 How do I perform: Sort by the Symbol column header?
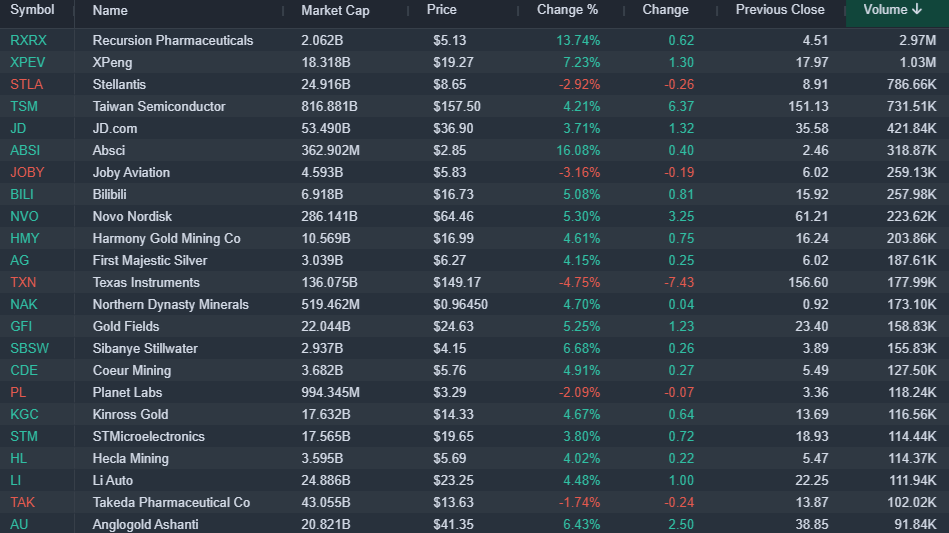tap(32, 10)
